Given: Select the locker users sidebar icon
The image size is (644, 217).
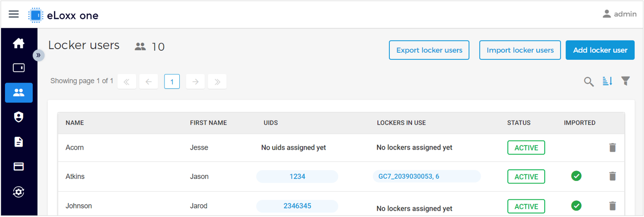Looking at the screenshot, I should (x=19, y=92).
